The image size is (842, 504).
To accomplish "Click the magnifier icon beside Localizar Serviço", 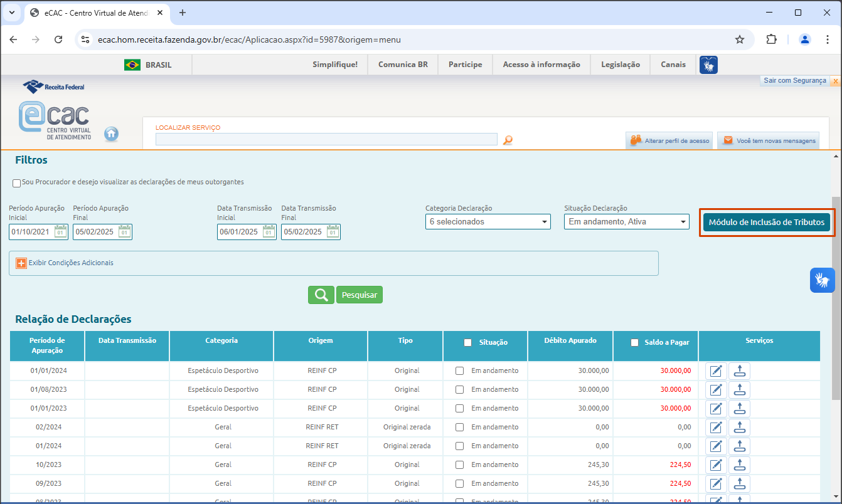I will (x=508, y=140).
